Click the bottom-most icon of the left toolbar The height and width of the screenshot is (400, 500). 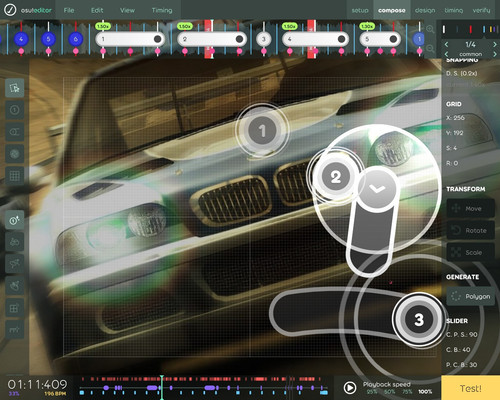click(14, 330)
